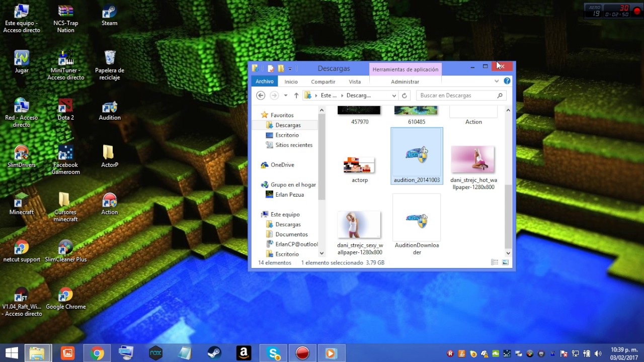
Task: Select the Google Chrome desktop shortcut
Action: 65,298
